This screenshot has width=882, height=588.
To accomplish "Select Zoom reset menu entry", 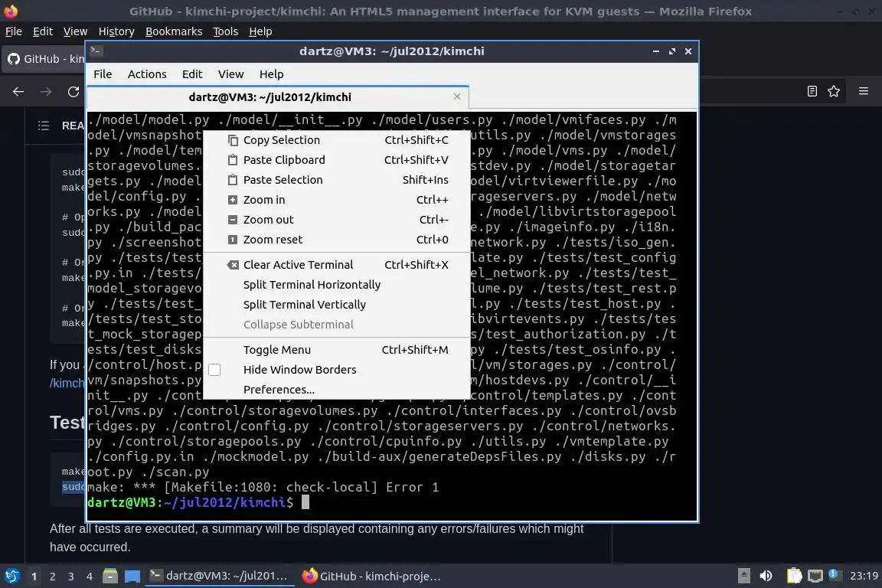I will coord(336,240).
